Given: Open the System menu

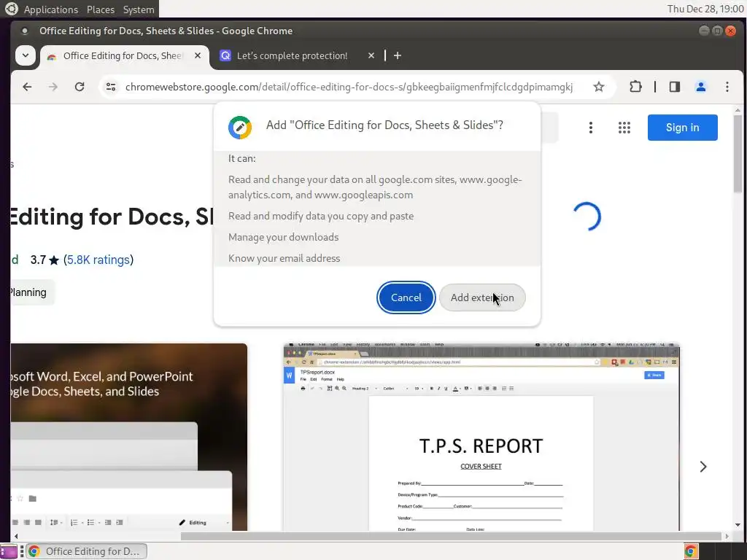Looking at the screenshot, I should (x=139, y=9).
